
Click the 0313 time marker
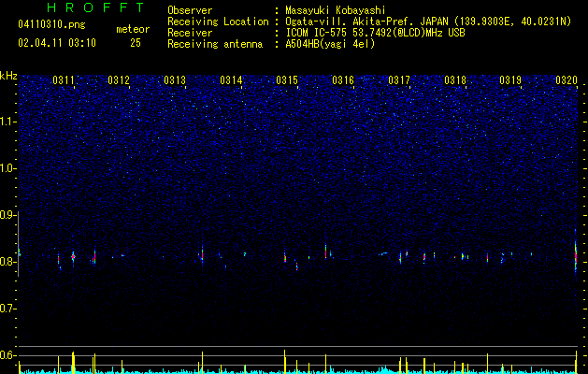175,80
